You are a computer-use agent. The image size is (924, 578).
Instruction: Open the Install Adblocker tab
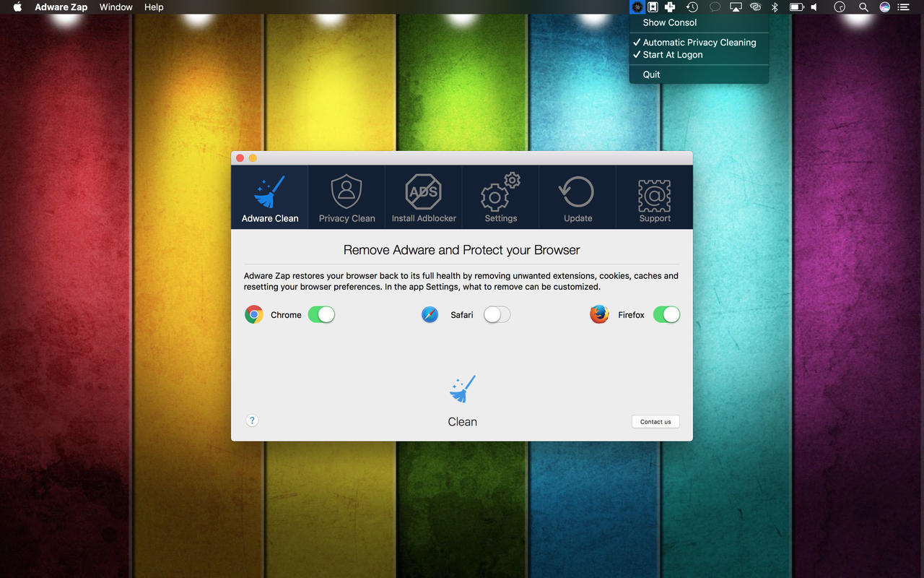424,197
